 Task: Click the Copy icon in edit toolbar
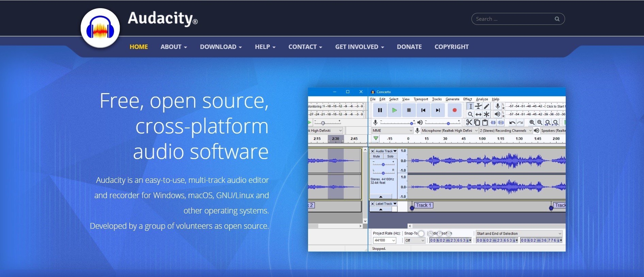477,122
